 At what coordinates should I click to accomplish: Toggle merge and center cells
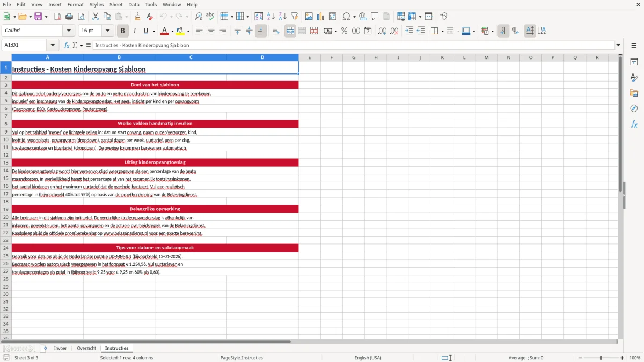[290, 31]
